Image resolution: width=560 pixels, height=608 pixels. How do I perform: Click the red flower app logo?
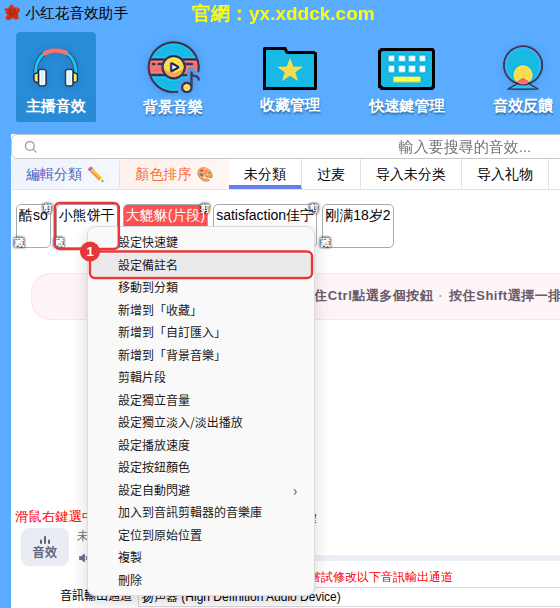12,13
